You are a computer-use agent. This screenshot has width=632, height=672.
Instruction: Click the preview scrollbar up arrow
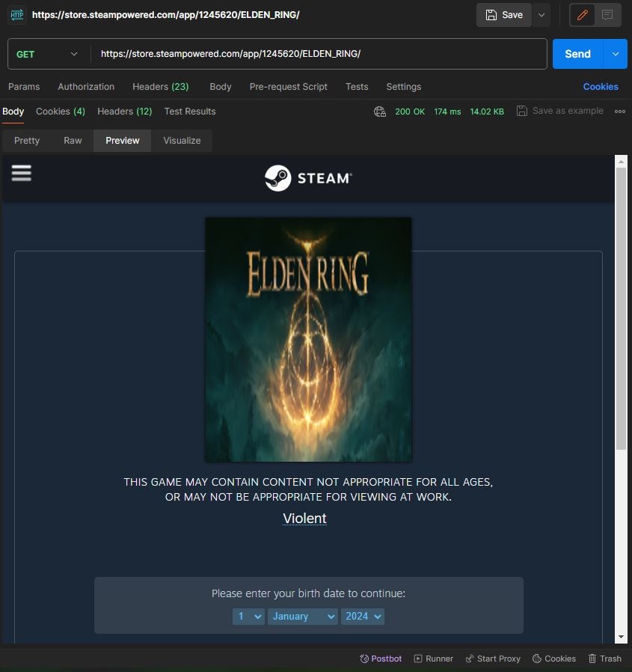coord(621,162)
